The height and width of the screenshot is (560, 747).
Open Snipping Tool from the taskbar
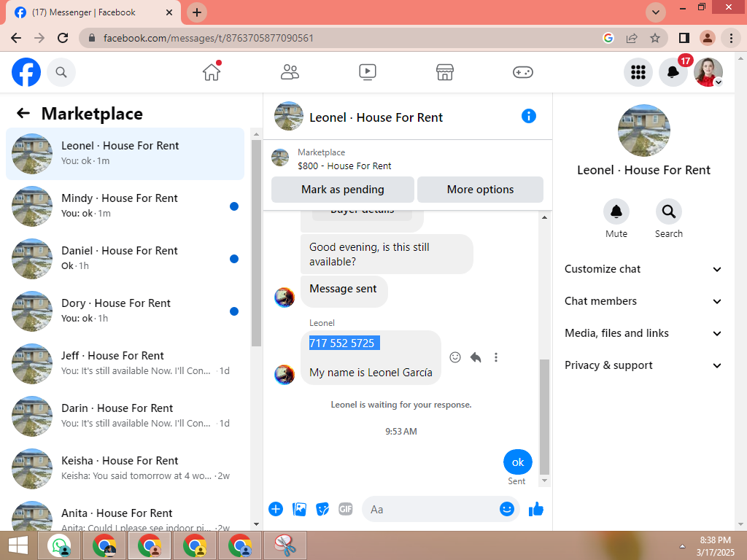pos(285,545)
